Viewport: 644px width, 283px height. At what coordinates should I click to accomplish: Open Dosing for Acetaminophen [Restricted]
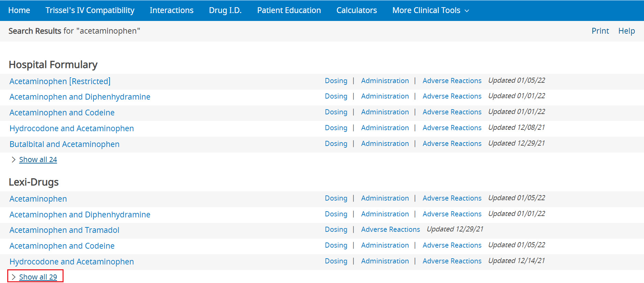[336, 81]
